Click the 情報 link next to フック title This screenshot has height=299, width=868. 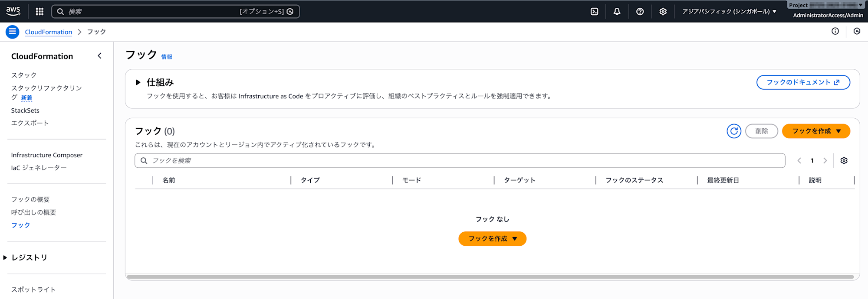pyautogui.click(x=167, y=57)
